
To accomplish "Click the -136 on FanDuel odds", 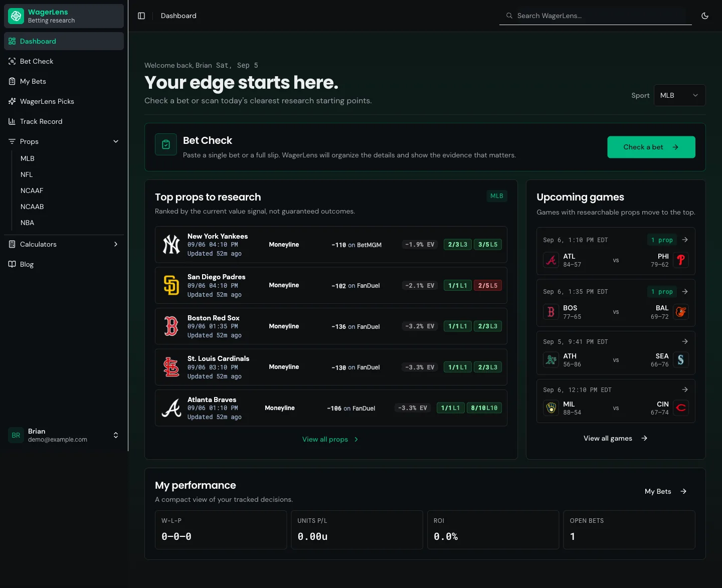I will click(x=355, y=327).
